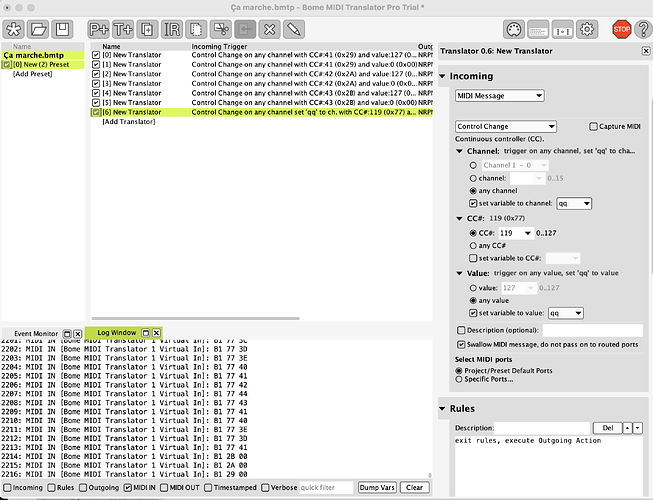
Task: Add a translator with T+ button
Action: click(124, 29)
